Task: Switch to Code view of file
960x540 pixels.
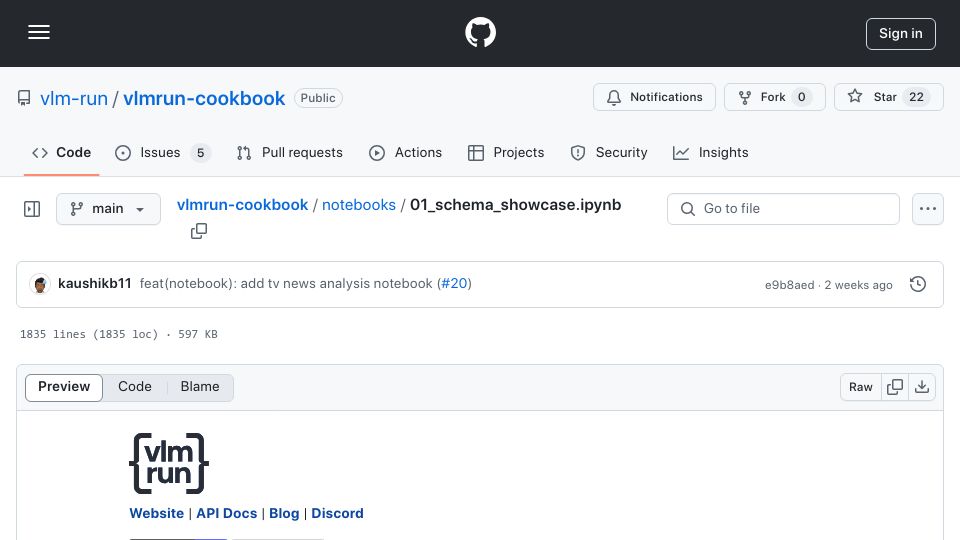Action: click(135, 387)
